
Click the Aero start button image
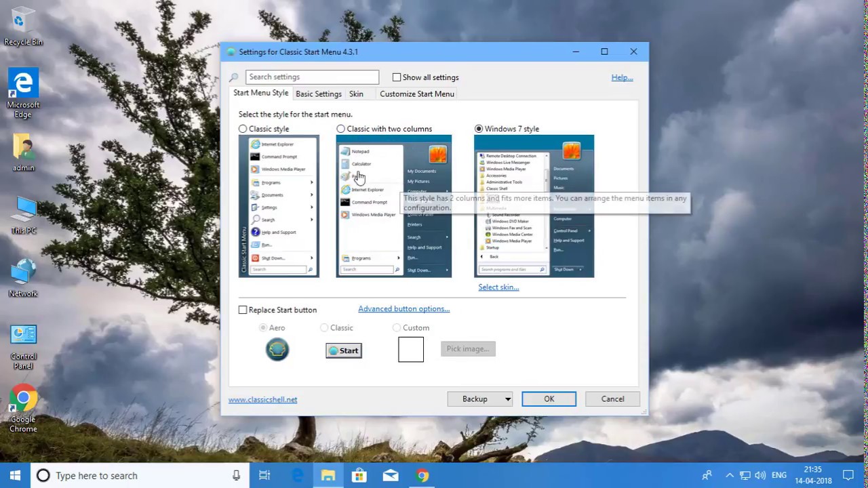pos(277,350)
